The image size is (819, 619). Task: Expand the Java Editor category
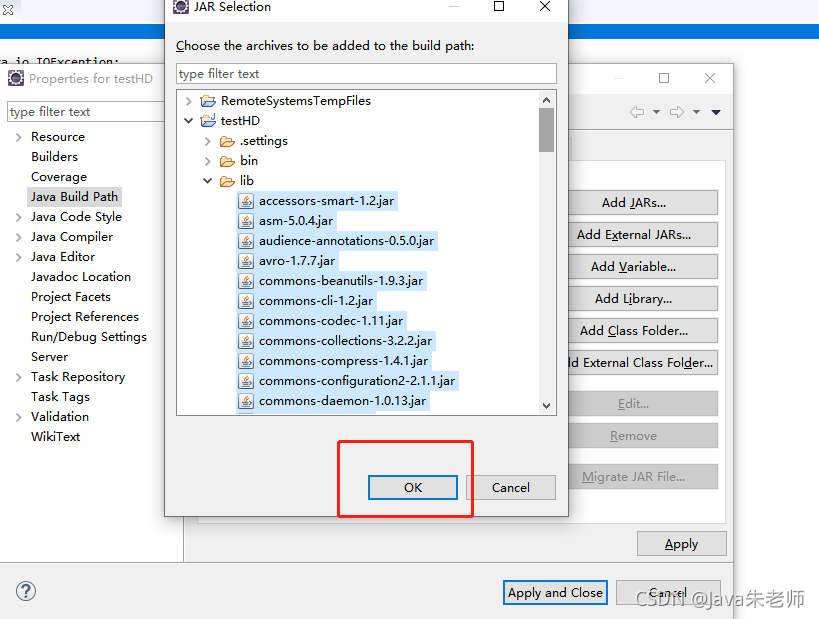(x=19, y=257)
